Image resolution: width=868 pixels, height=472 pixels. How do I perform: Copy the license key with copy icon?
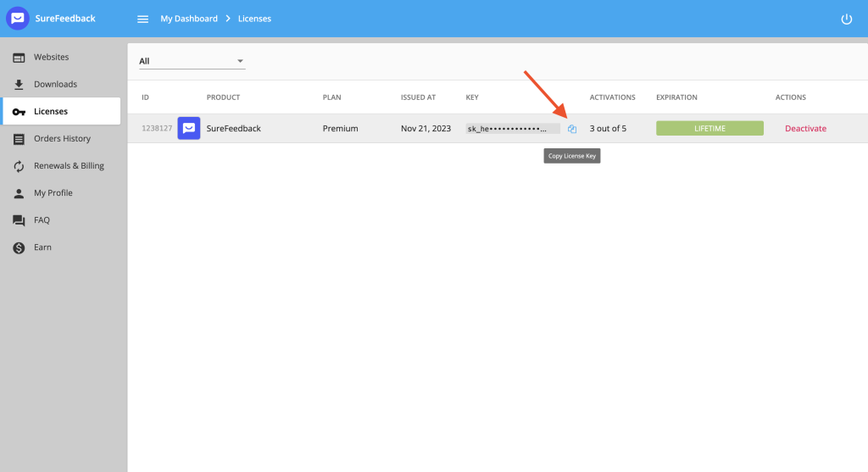(572, 128)
